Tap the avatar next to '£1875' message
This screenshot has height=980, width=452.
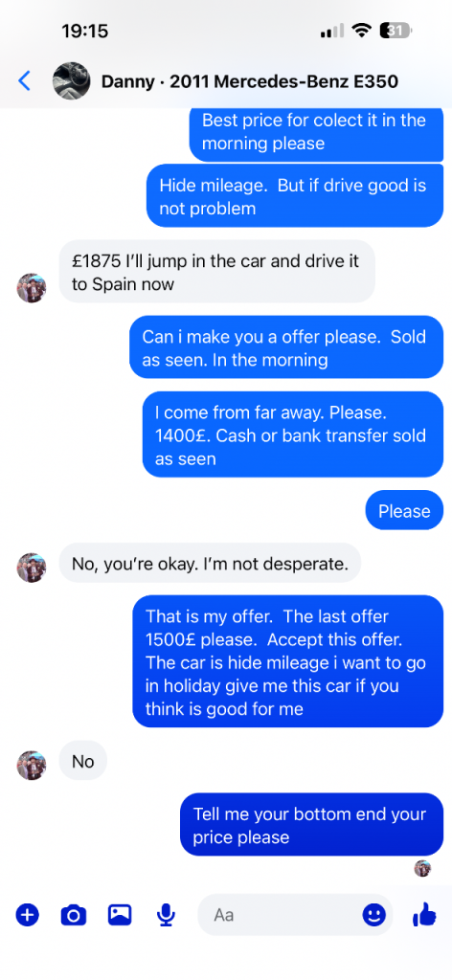click(x=32, y=287)
